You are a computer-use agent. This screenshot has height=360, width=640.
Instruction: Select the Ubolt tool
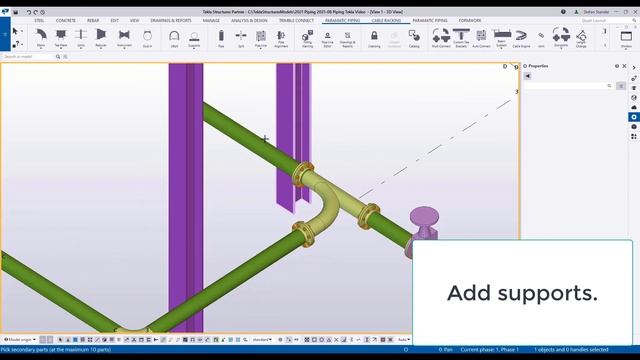point(174,38)
